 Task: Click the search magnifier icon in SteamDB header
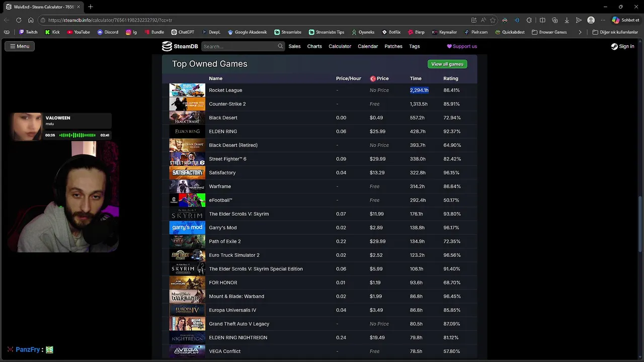pos(280,46)
